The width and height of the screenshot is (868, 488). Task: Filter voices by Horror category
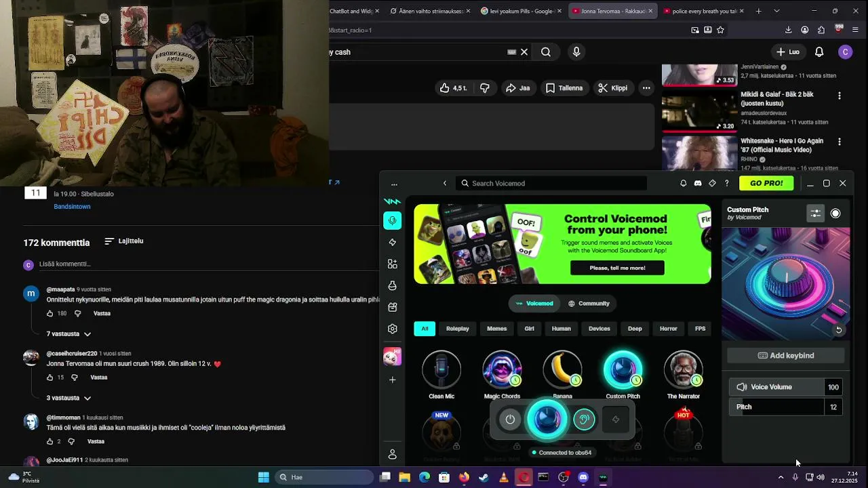[669, 329]
